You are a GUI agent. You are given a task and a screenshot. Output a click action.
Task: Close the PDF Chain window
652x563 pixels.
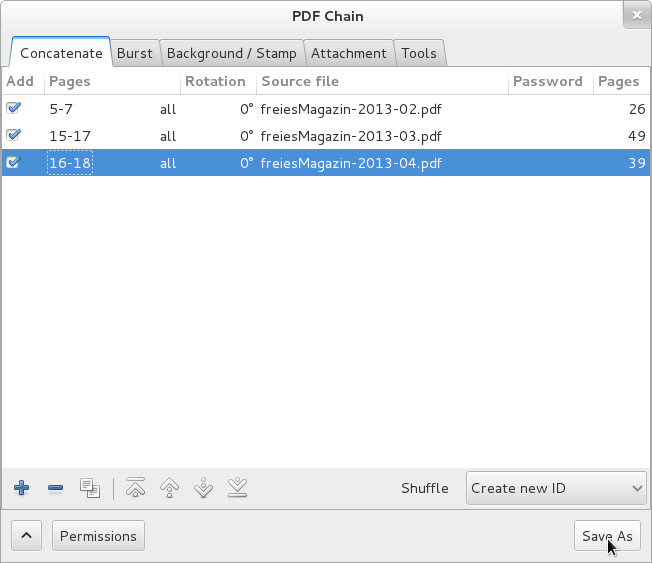(x=635, y=16)
